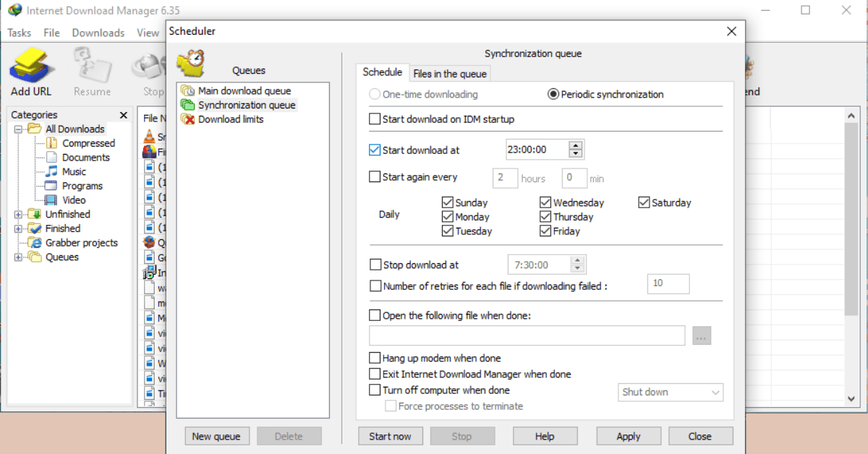Select the Video category folder
Viewport: 868px width, 454px height.
pyautogui.click(x=73, y=200)
